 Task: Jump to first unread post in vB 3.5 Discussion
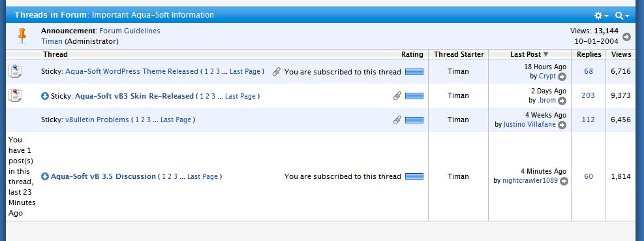pyautogui.click(x=45, y=176)
